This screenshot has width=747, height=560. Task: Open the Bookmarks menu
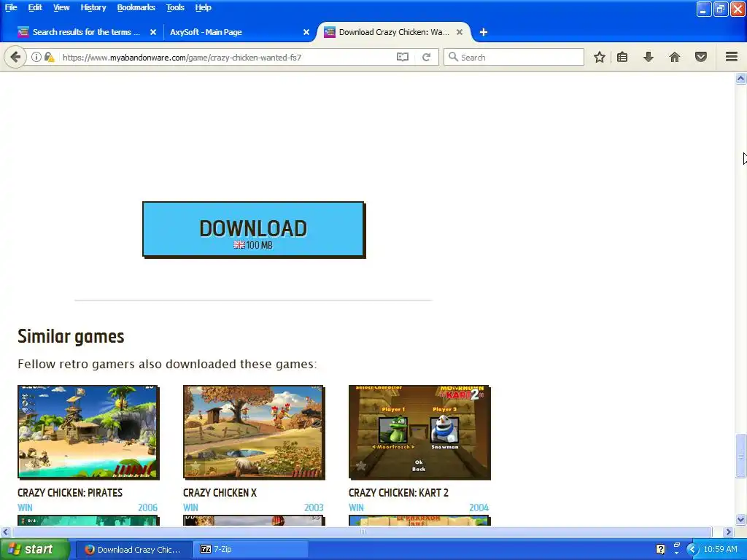tap(136, 7)
